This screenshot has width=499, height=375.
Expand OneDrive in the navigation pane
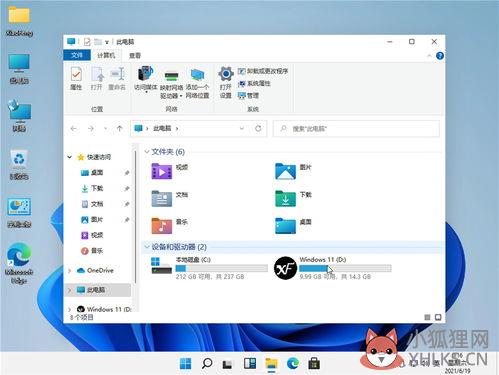pos(70,271)
